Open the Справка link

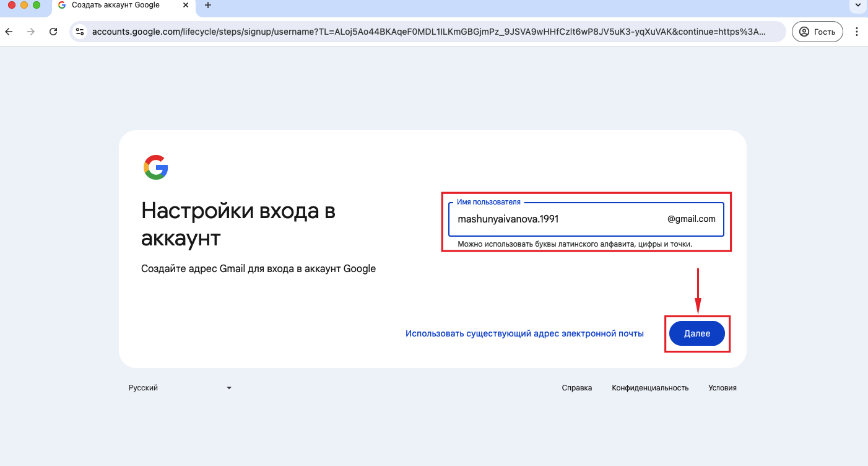click(577, 388)
